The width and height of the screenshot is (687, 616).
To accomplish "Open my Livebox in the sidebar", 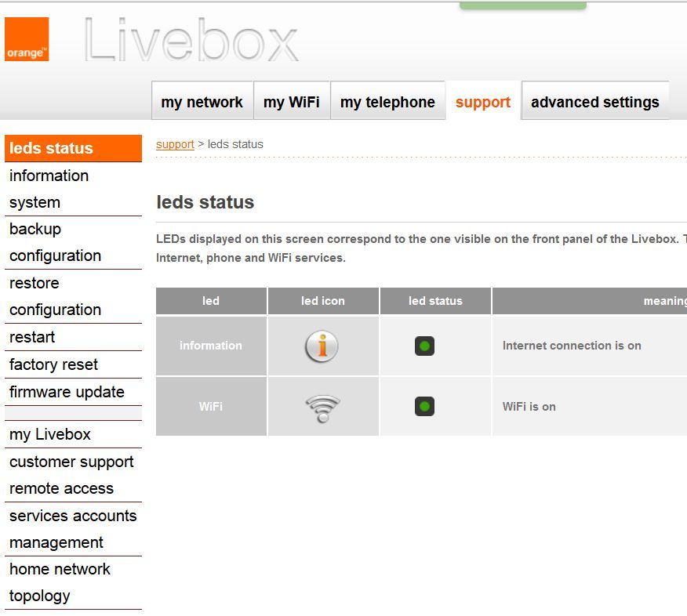I will 73,434.
